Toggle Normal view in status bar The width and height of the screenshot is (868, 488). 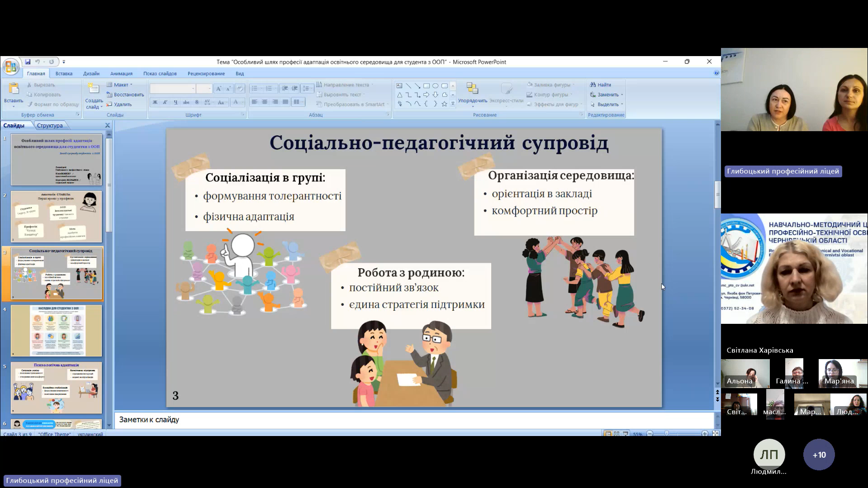608,434
